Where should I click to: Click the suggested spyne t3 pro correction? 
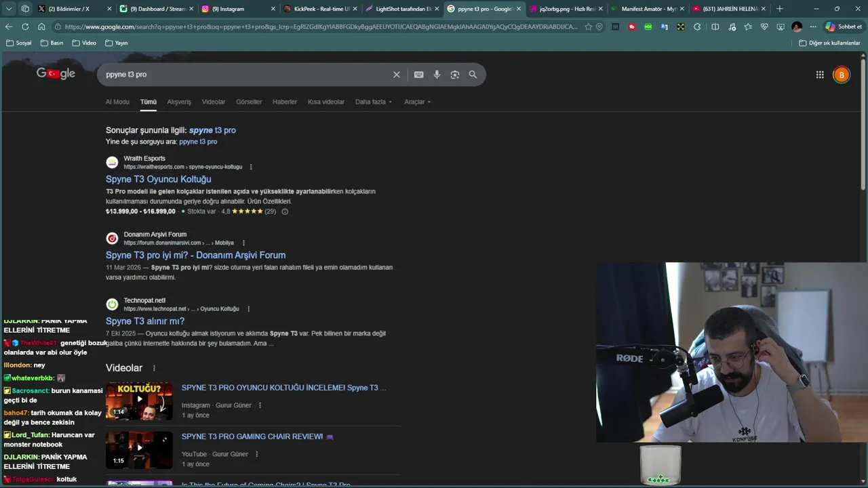212,130
